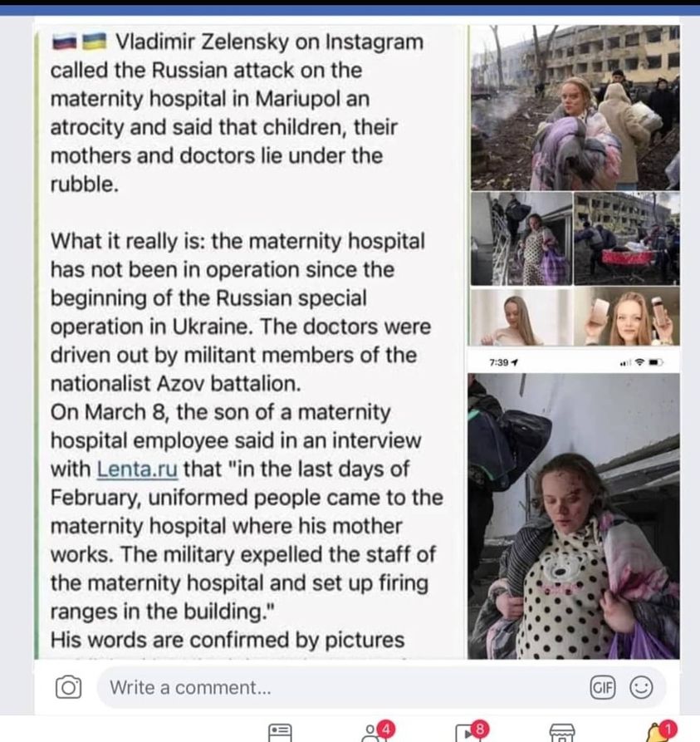Follow the Lenta.ru link
This screenshot has width=700, height=742.
point(137,469)
